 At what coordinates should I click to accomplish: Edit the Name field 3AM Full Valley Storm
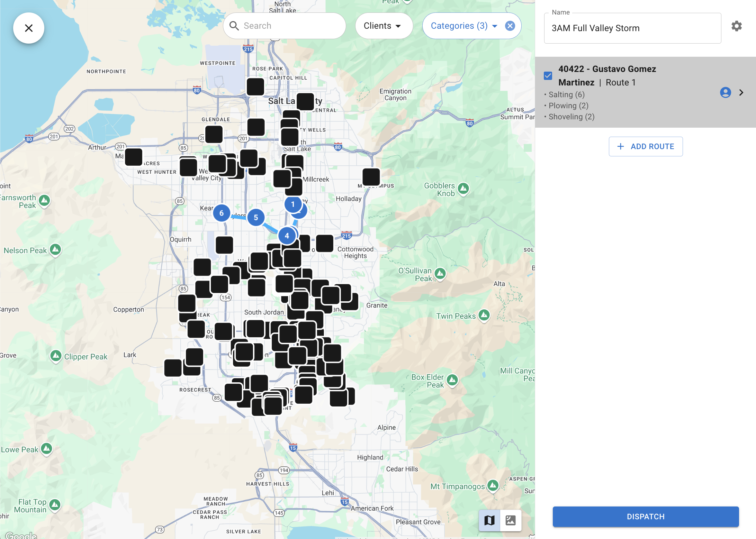tap(632, 28)
